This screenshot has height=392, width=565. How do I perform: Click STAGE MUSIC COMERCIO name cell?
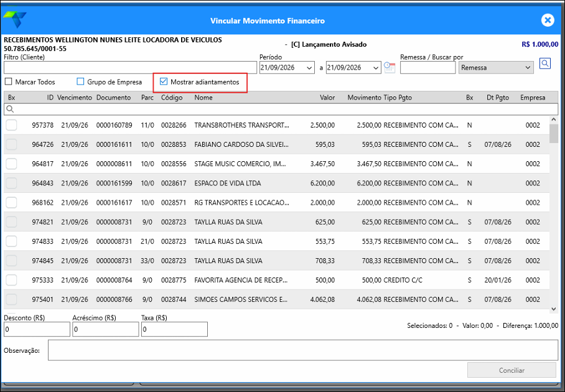click(x=240, y=164)
